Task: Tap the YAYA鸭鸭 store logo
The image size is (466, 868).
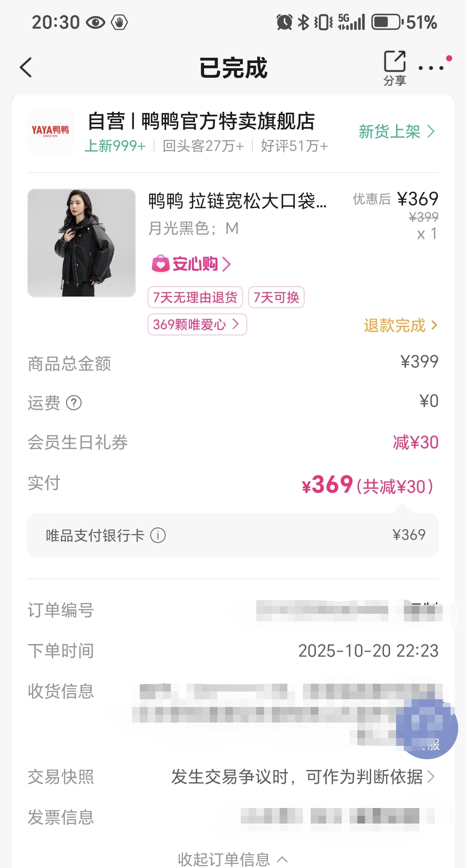Action: (x=50, y=131)
